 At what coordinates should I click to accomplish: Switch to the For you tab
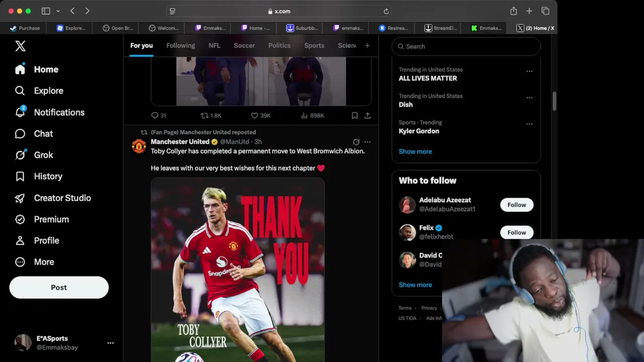141,46
